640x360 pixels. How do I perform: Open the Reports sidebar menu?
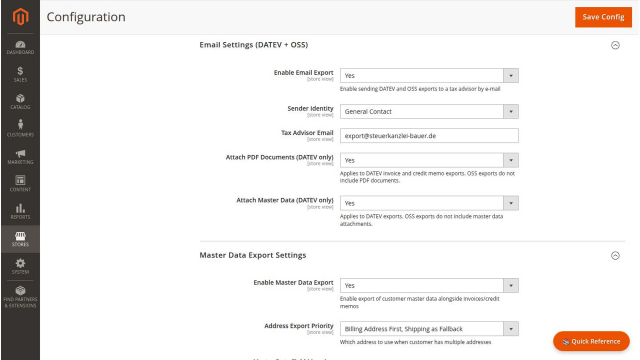(x=20, y=211)
